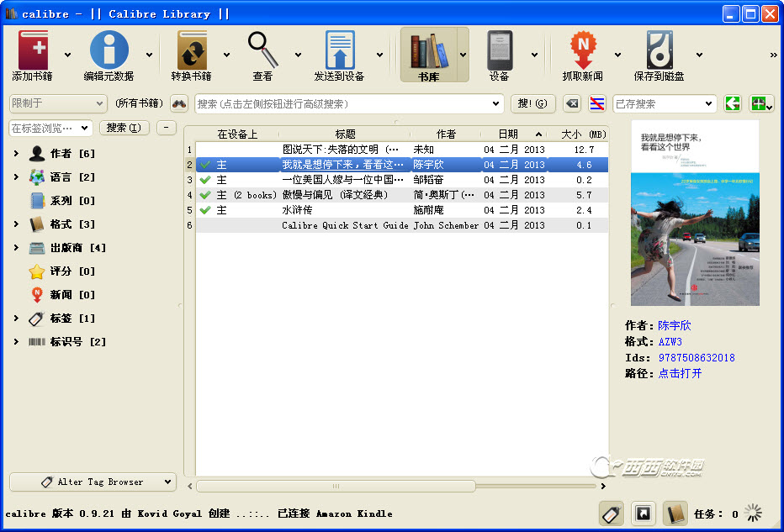Click Fetch news (抓取新闻) icon
This screenshot has height=532, width=784.
pos(582,51)
